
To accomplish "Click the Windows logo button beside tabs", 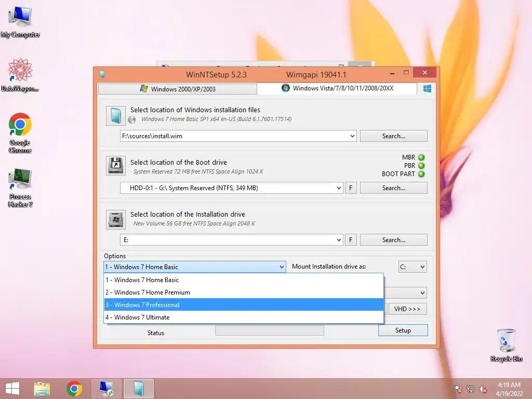I will click(x=427, y=88).
